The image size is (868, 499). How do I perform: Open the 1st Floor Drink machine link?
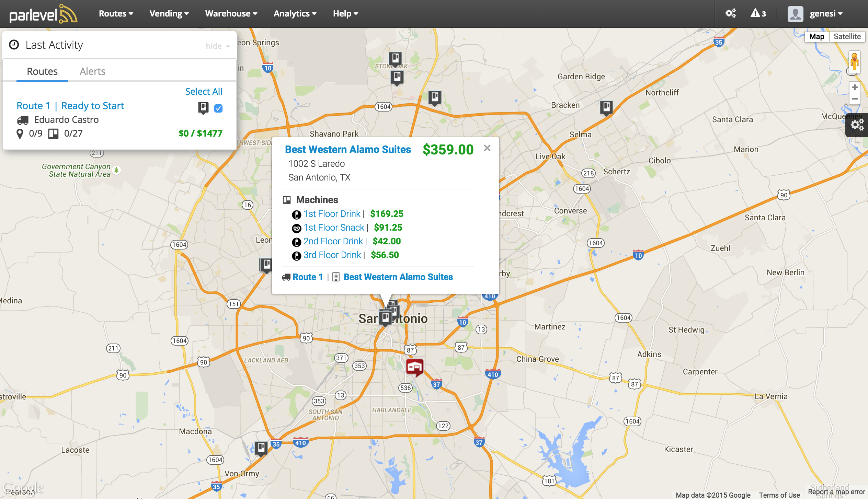[332, 214]
